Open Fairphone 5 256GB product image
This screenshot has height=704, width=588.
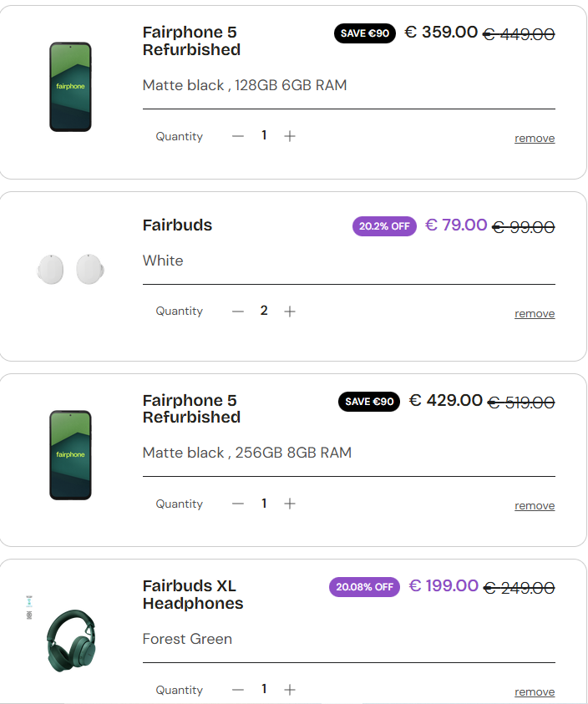pyautogui.click(x=70, y=455)
